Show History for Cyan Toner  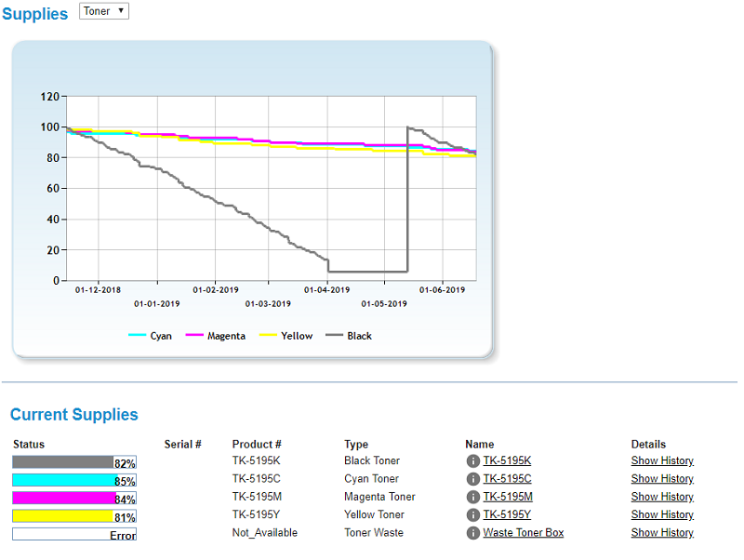click(x=662, y=479)
